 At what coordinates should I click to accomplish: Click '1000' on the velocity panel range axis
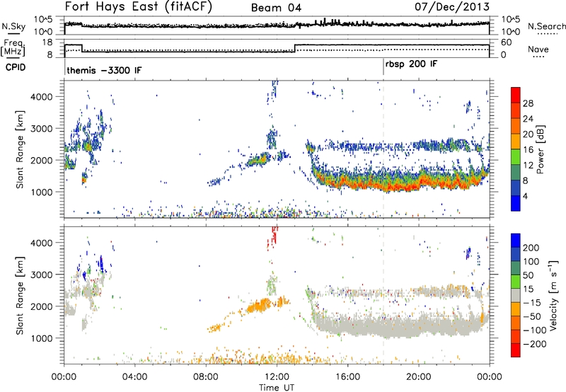42,338
